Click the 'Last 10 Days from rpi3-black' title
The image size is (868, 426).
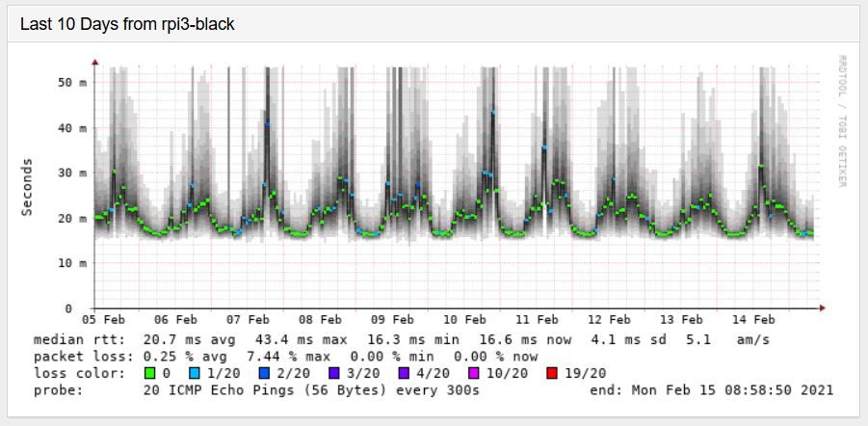coord(127,24)
